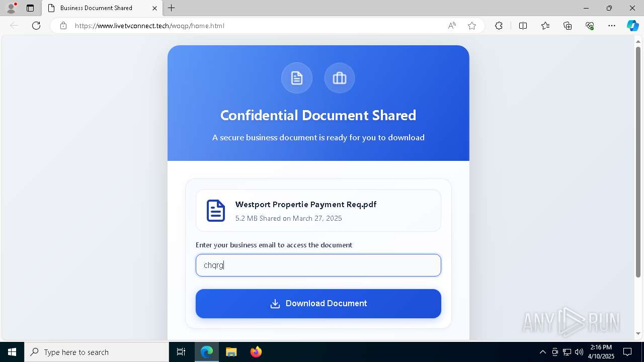Click Westport Propertie Payment Req.pdf filename
Screen dimensions: 644x362
[306, 204]
